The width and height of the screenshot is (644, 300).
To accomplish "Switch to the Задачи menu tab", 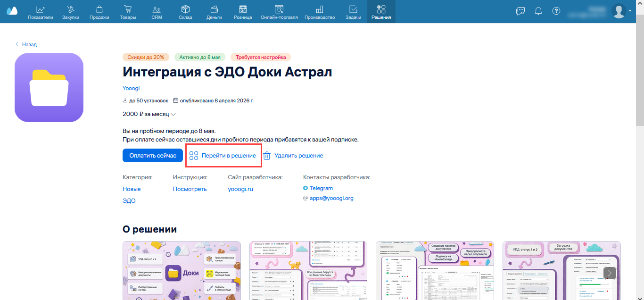I will pyautogui.click(x=353, y=12).
